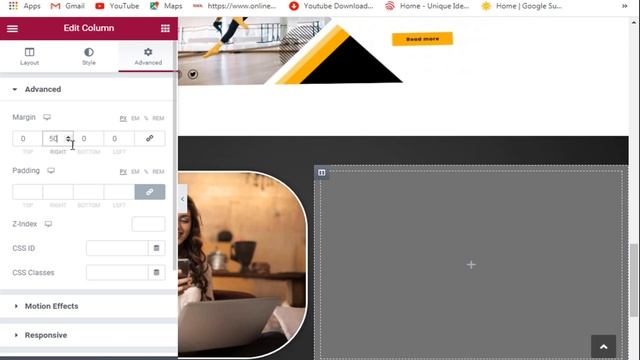Set Margin unit to percent

[x=146, y=118]
